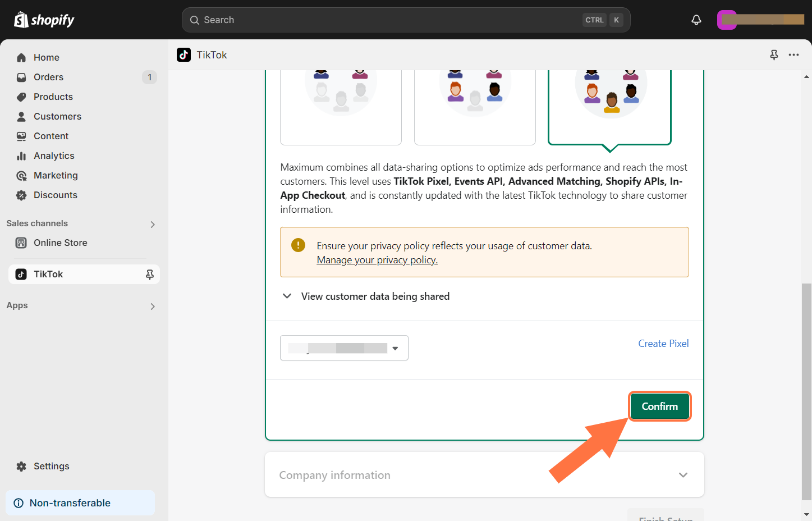
Task: Click the Shopify logo
Action: 44,20
